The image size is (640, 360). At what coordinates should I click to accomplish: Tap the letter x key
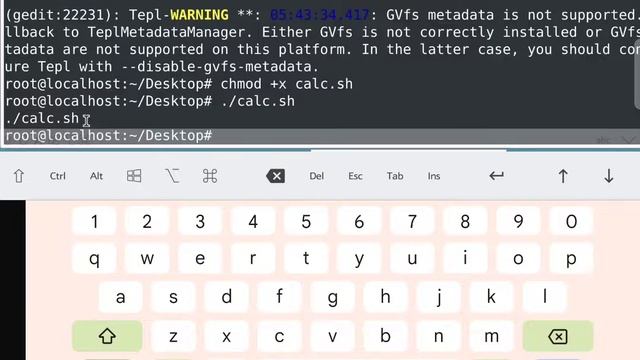227,336
